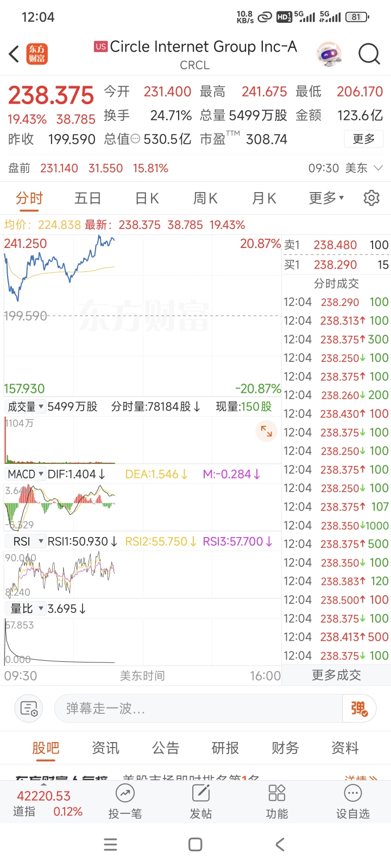Tap the 238.500 trade row
This screenshot has width=391, height=868.
coord(336,600)
